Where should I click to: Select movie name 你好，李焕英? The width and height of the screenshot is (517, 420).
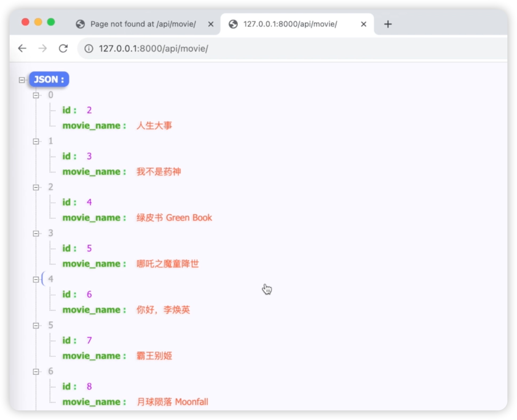tap(163, 310)
